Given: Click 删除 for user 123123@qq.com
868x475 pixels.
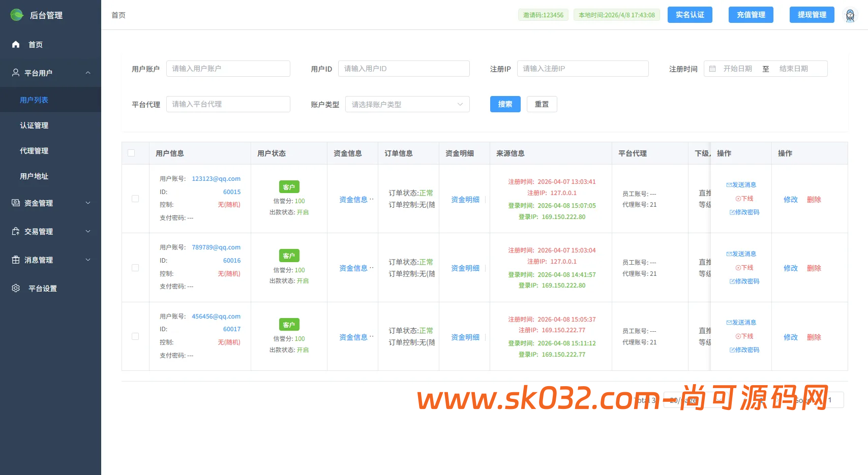Looking at the screenshot, I should click(814, 199).
